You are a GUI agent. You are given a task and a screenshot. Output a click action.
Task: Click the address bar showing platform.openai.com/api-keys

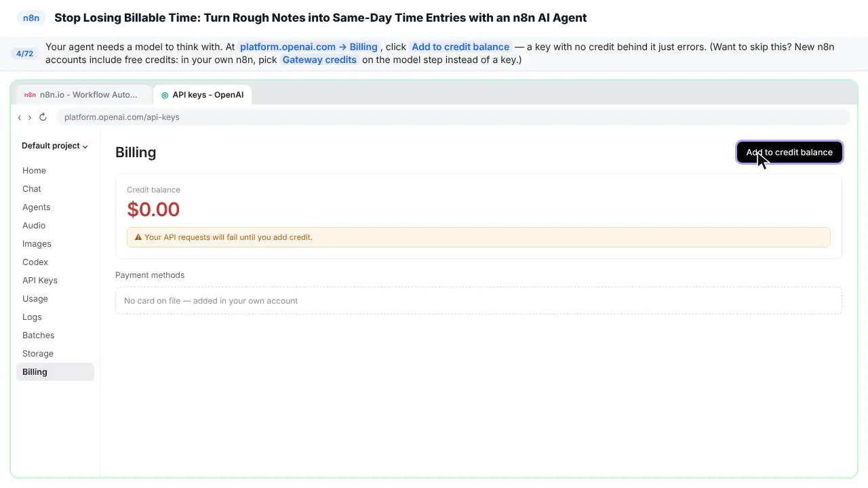[453, 117]
